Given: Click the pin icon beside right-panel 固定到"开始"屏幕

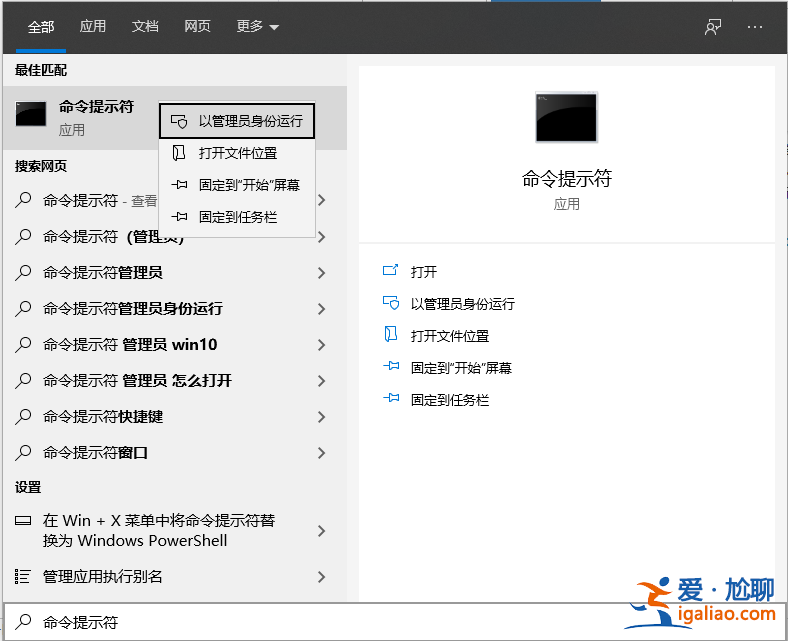Looking at the screenshot, I should click(x=391, y=366).
